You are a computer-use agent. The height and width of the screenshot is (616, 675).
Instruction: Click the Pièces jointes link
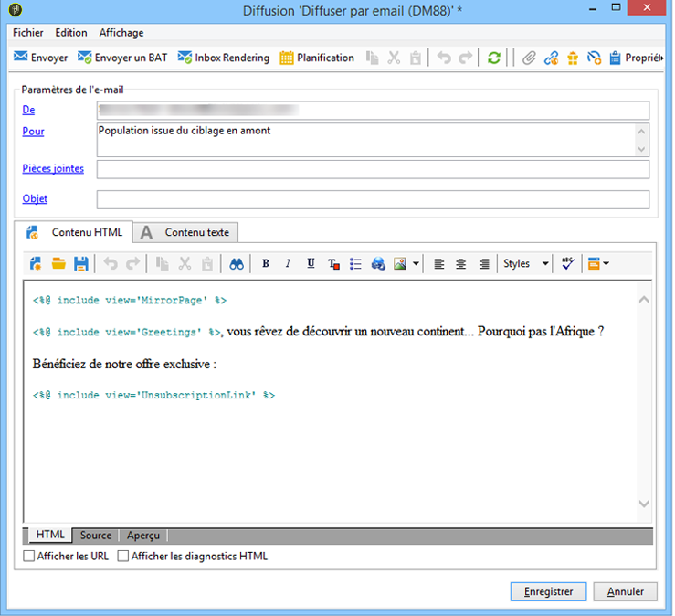[x=53, y=168]
